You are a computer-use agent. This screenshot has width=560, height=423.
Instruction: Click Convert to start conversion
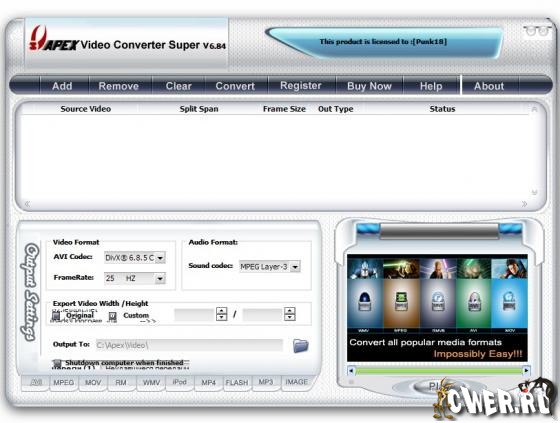point(235,86)
